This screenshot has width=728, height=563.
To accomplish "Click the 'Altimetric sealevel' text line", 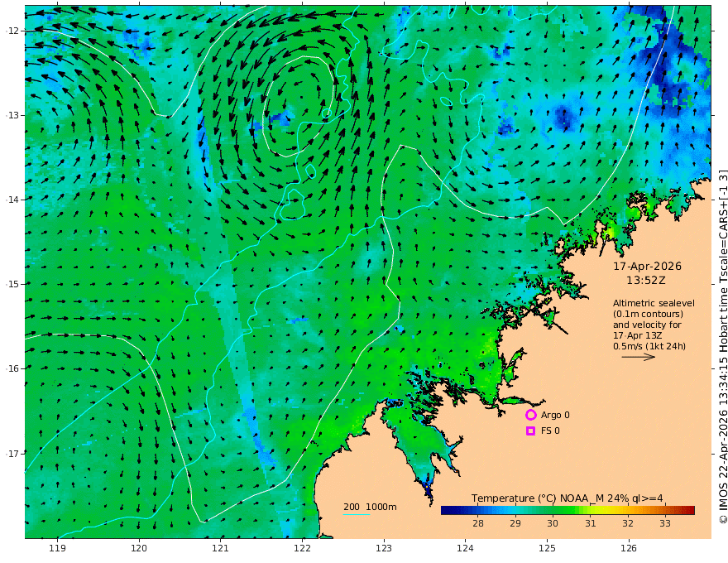I will click(x=654, y=303).
